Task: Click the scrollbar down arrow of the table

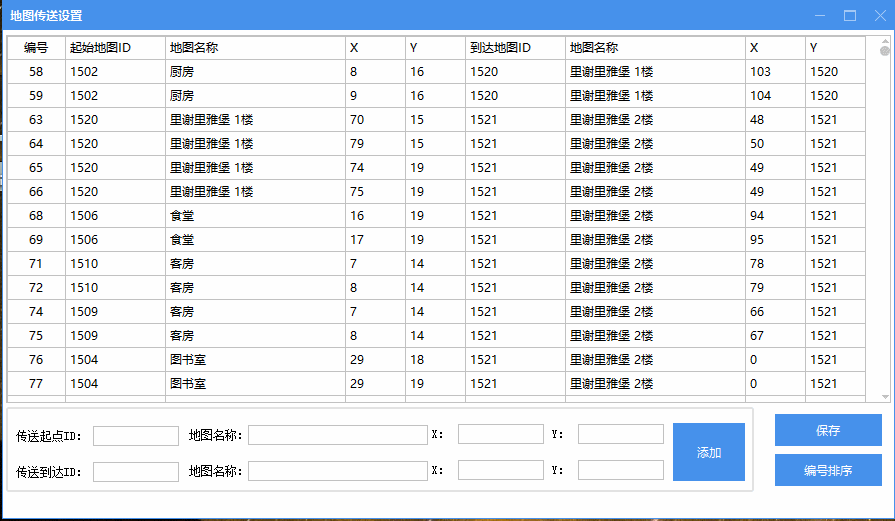Action: coord(885,396)
